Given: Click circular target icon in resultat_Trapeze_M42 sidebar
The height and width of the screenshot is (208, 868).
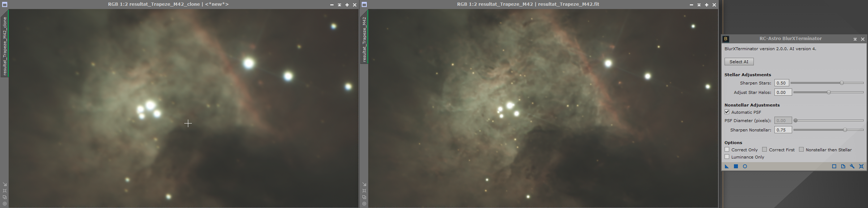Looking at the screenshot, I should pos(364,204).
